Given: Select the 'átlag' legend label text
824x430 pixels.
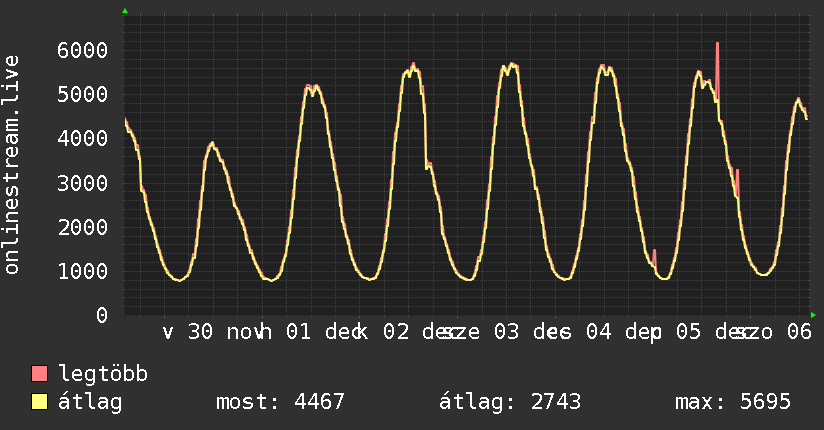Looking at the screenshot, I should pos(90,402).
